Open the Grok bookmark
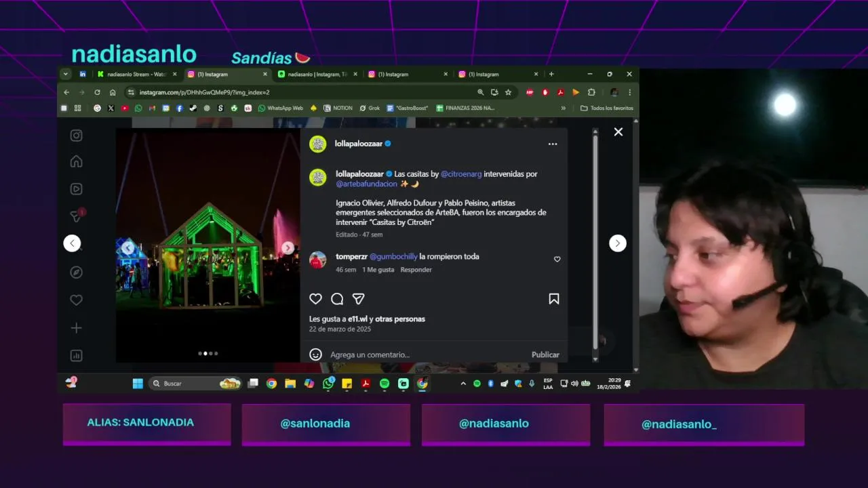Image resolution: width=868 pixels, height=488 pixels. (370, 108)
